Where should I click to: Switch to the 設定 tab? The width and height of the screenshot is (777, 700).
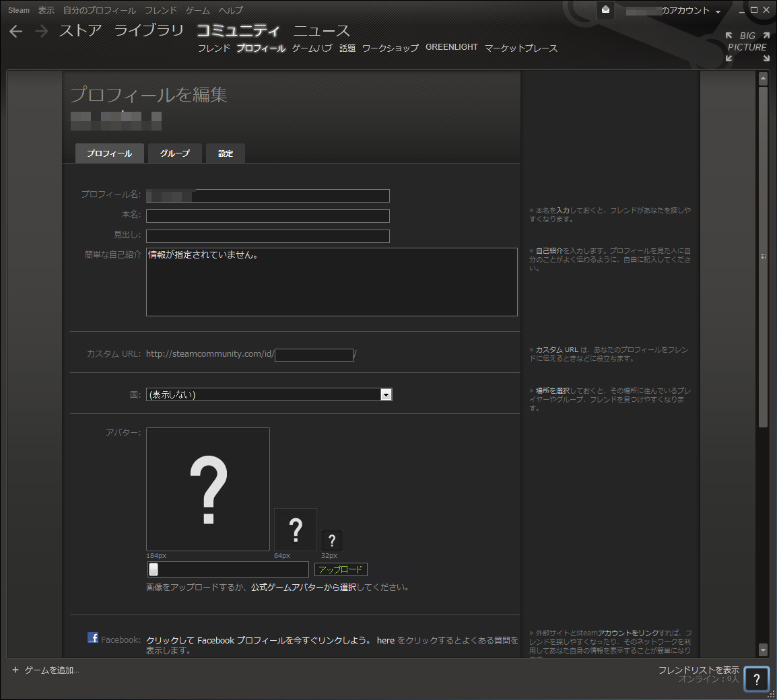pos(226,153)
